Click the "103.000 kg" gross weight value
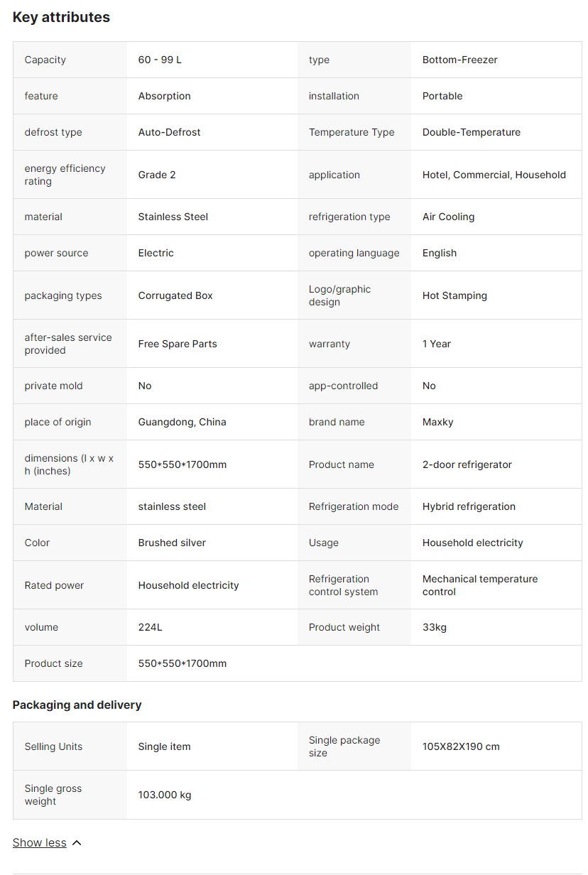 coord(165,795)
